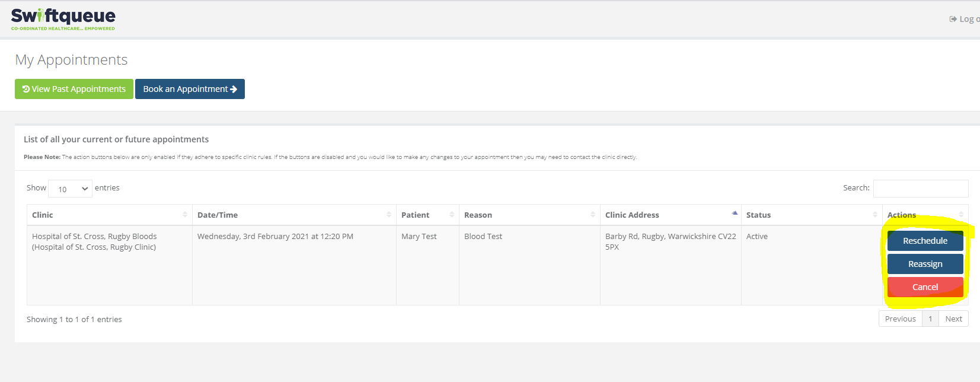Sort by Reason column sort icon
This screenshot has height=382, width=980.
click(x=593, y=215)
